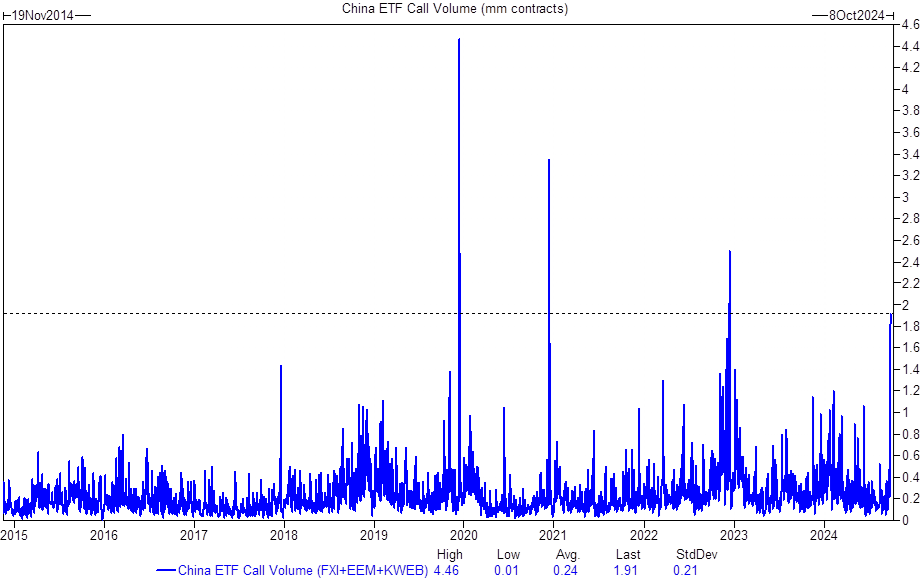The width and height of the screenshot is (920, 578).
Task: Click the 2019 x-axis year label
Action: [x=374, y=535]
